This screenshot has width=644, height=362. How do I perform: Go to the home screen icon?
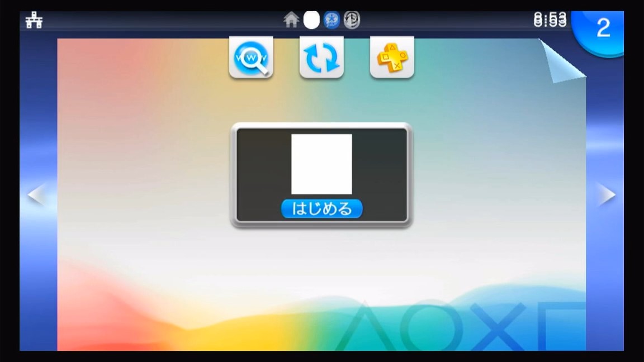[x=291, y=20]
